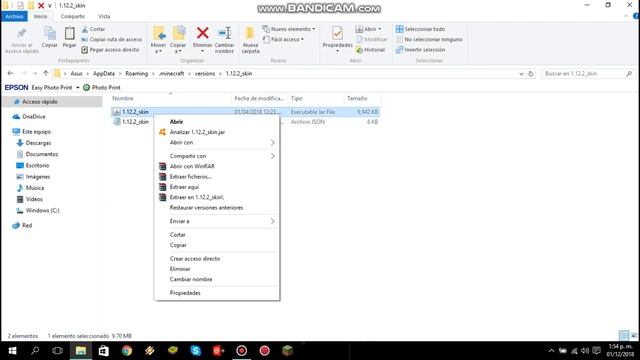640x360 pixels.
Task: Click the Windows Start button
Action: click(x=12, y=351)
